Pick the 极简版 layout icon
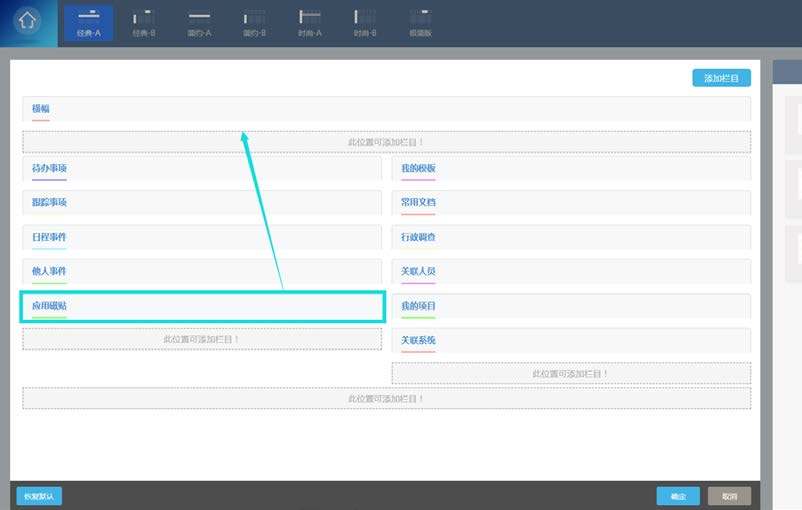Image resolution: width=802 pixels, height=510 pixels. (x=420, y=22)
